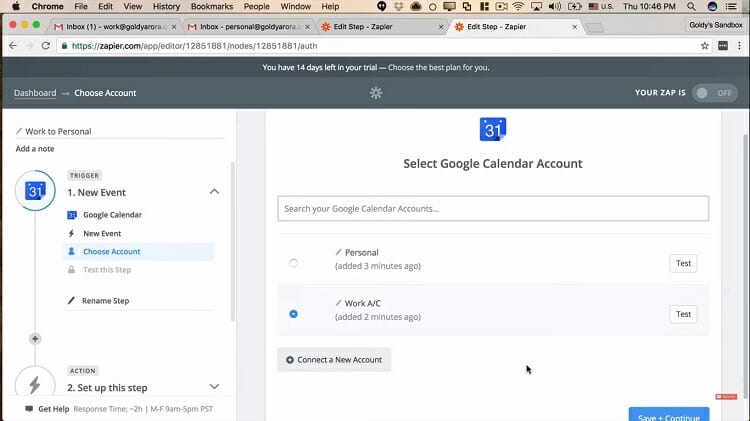Click the volume icon in menu bar
The image size is (750, 421).
click(554, 7)
